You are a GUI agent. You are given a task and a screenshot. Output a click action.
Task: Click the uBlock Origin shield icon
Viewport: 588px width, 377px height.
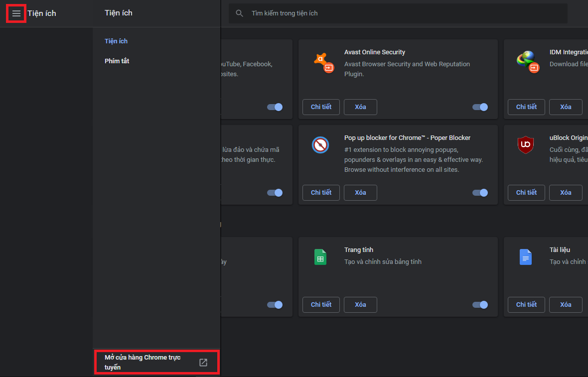pyautogui.click(x=526, y=145)
